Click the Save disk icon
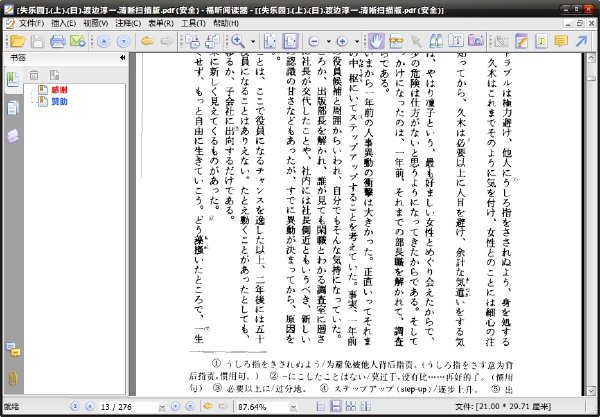 pos(38,41)
